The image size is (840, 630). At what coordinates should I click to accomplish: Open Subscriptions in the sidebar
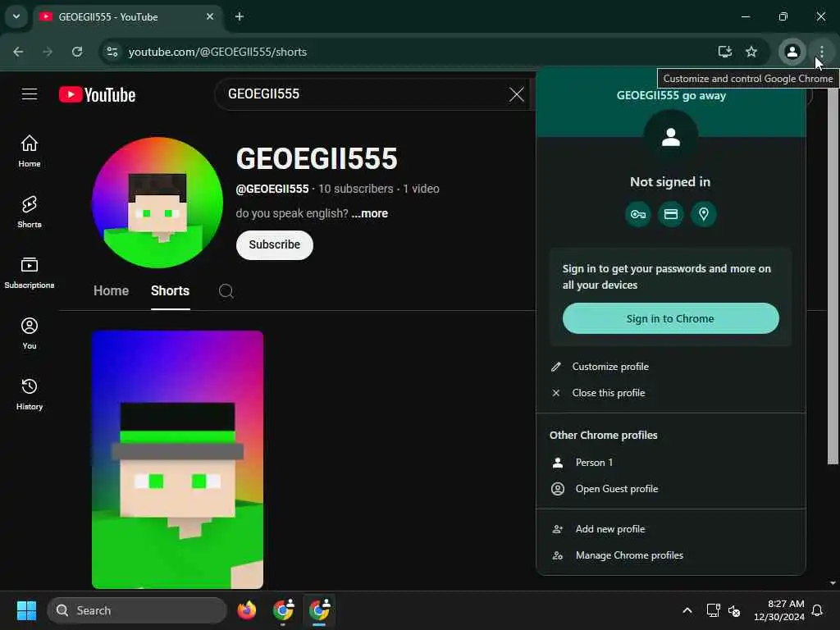30,272
